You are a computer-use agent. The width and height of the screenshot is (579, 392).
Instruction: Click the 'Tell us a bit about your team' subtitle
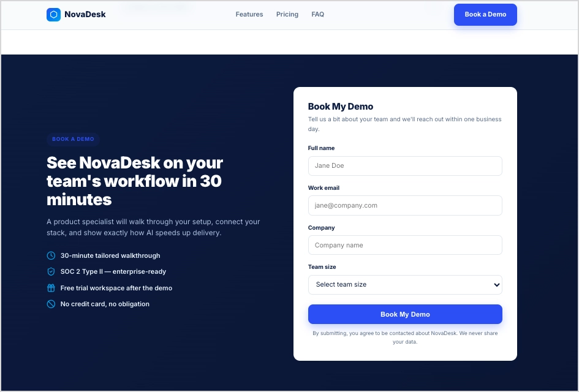[405, 124]
